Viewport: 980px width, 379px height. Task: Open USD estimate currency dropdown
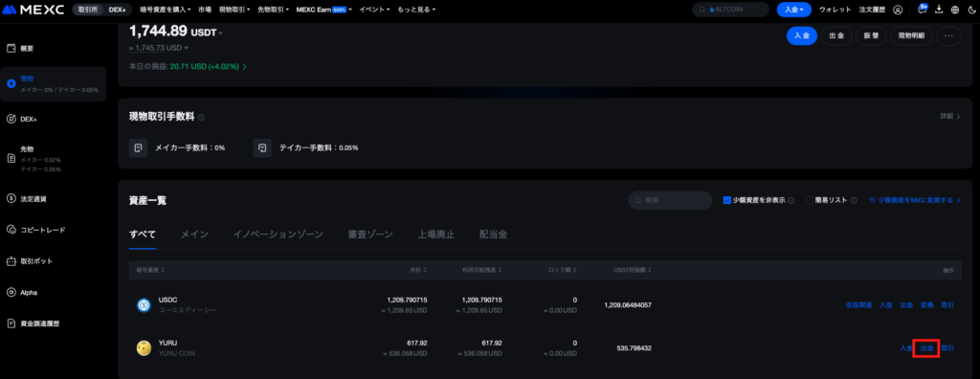(x=187, y=48)
